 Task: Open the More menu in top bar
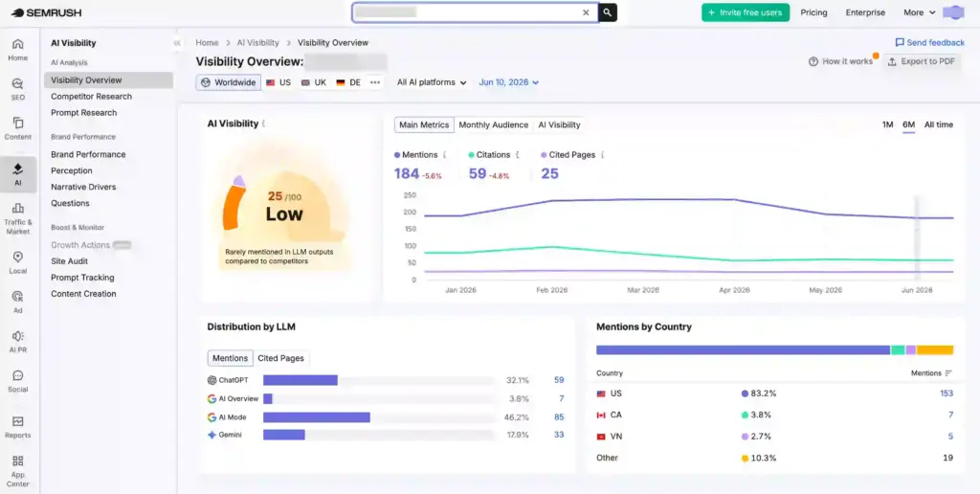920,12
